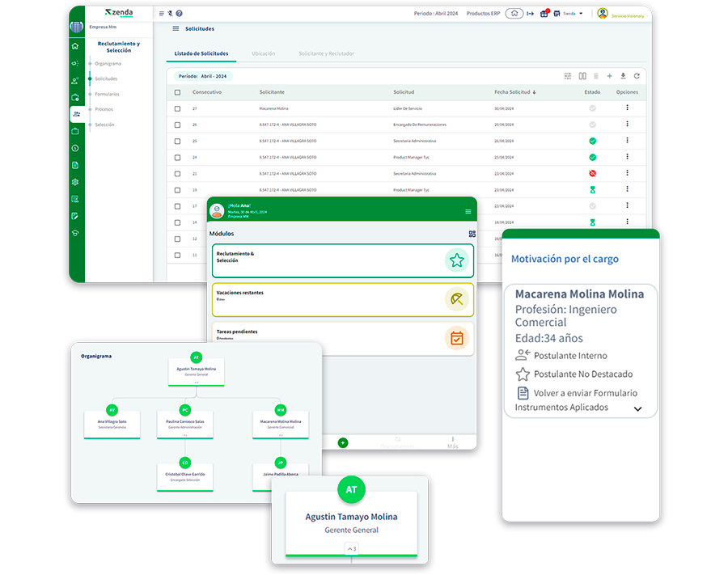Refresh the Solicitudes list
Image resolution: width=728 pixels, height=575 pixels.
point(637,76)
